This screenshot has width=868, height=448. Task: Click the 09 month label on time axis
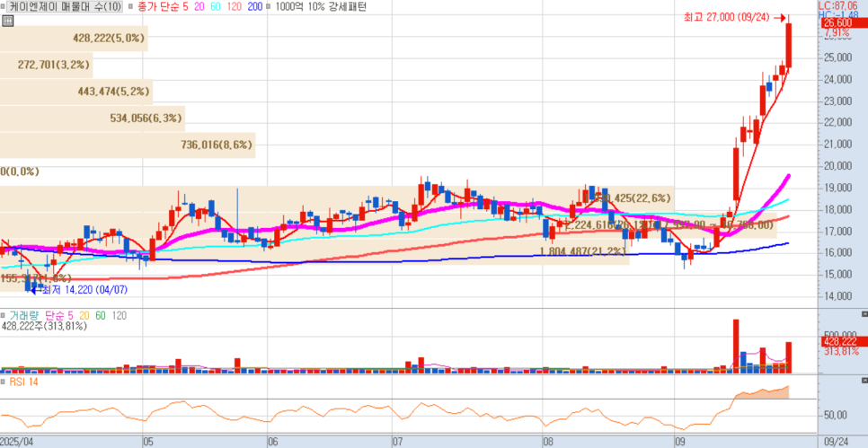tap(680, 442)
